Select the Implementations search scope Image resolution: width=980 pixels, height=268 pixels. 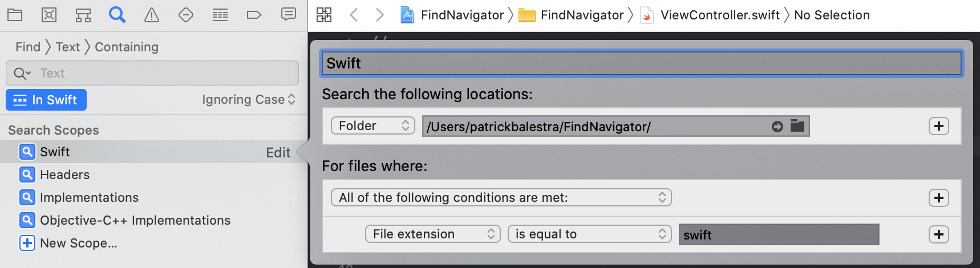pos(90,197)
